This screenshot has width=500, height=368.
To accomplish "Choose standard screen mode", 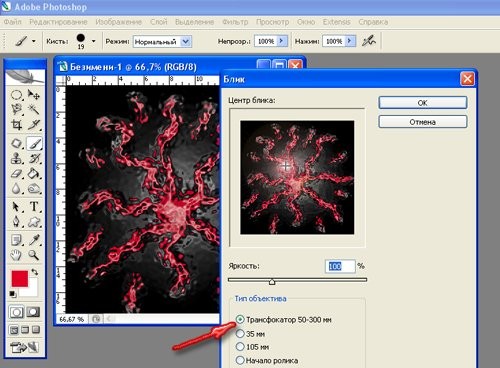I will (14, 330).
